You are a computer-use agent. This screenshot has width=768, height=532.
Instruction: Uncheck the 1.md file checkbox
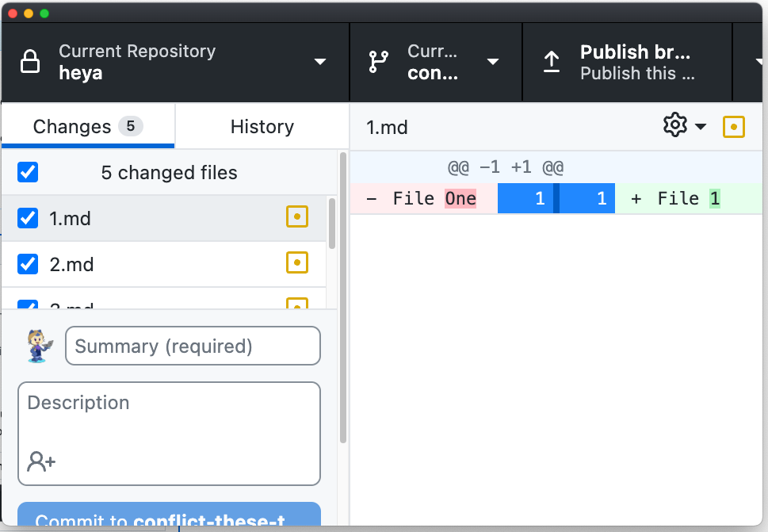(27, 216)
